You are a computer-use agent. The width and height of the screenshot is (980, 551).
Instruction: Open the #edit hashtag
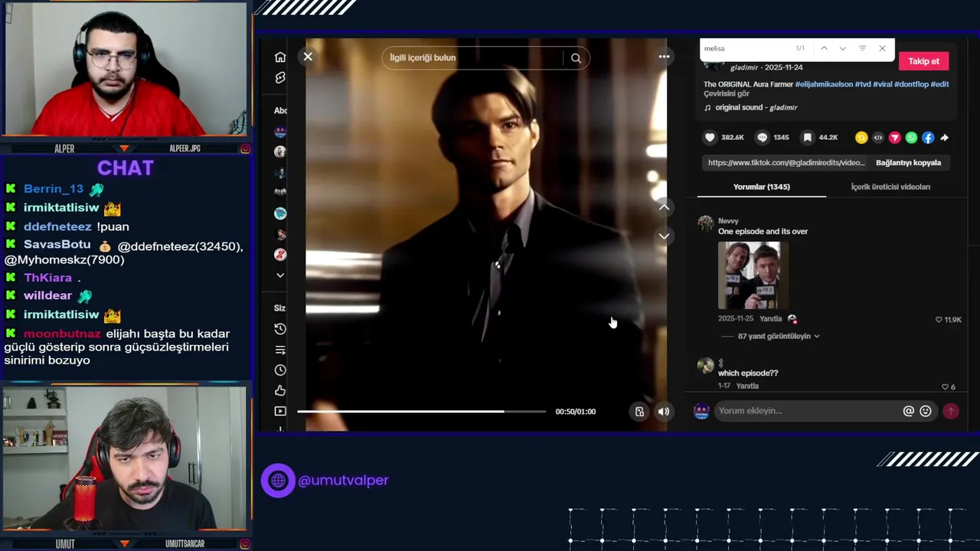click(x=939, y=84)
